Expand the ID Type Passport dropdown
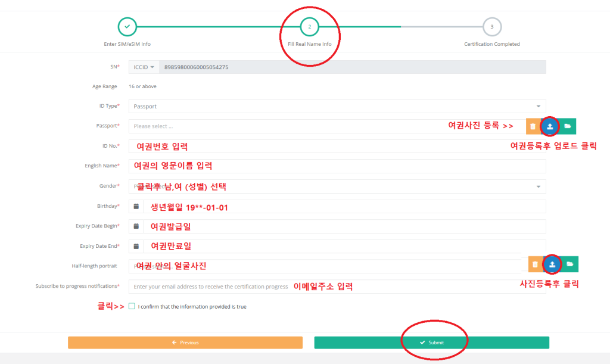This screenshot has height=364, width=610. pos(337,107)
